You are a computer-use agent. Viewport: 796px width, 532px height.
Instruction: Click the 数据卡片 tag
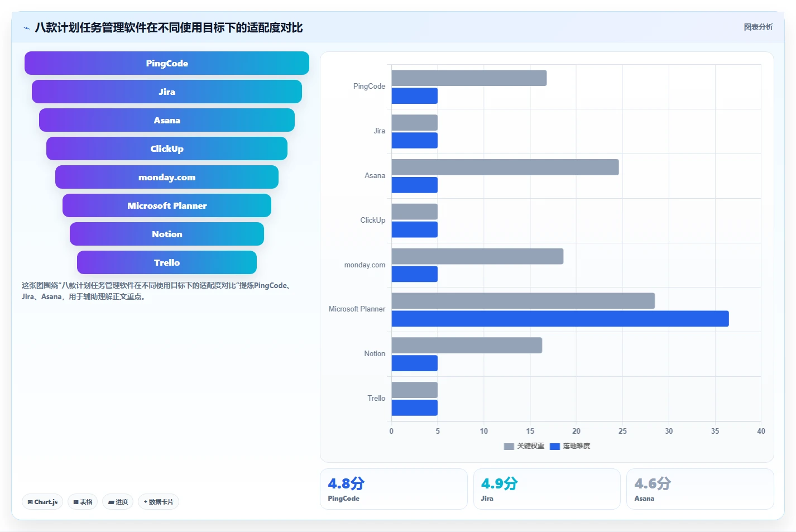tap(159, 502)
